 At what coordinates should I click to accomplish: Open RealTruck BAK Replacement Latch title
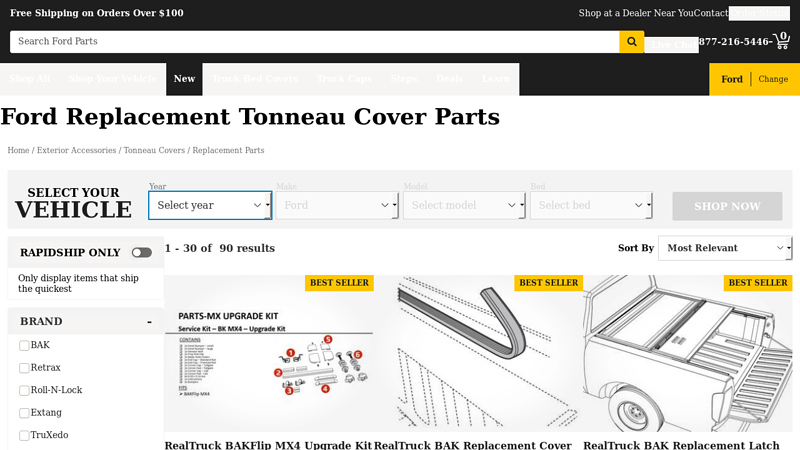click(681, 445)
